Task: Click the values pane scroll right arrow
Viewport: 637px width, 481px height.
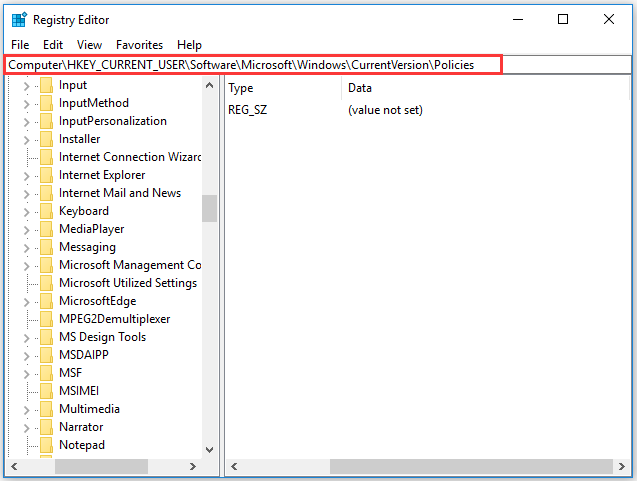Action: coord(622,466)
